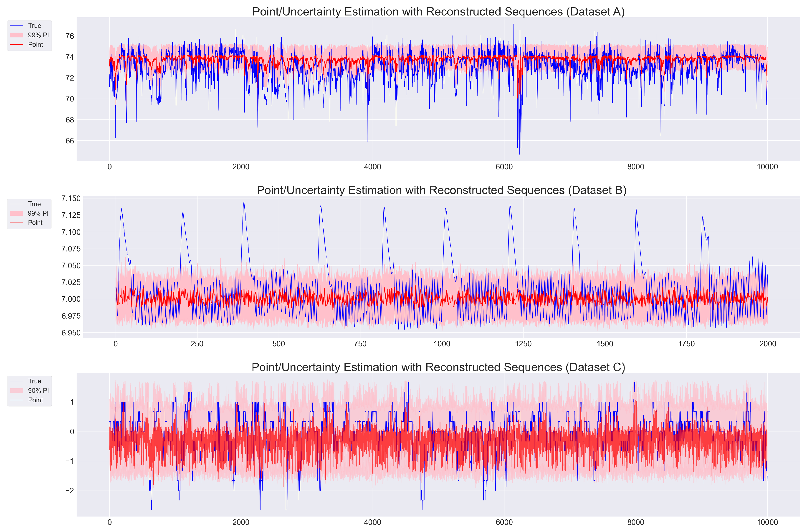Click the 7.150 y-axis label in Dataset B
The height and width of the screenshot is (532, 807).
pyautogui.click(x=71, y=198)
